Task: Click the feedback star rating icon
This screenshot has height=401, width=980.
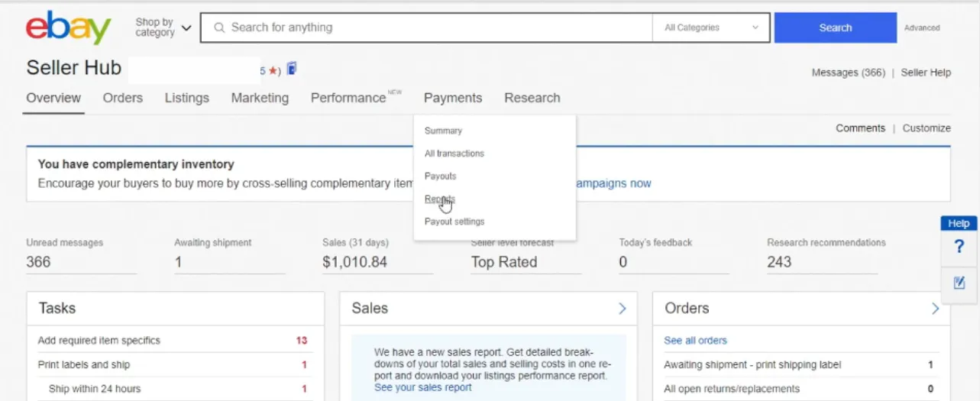Action: [273, 70]
